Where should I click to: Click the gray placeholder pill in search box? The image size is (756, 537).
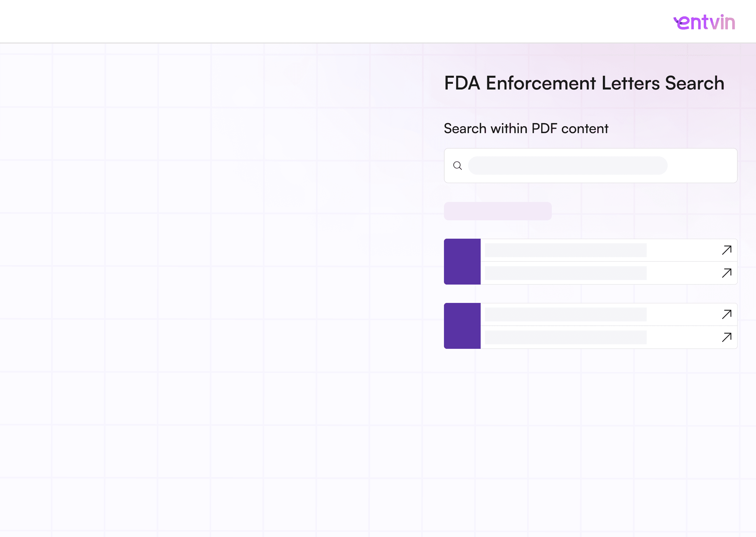coord(568,166)
